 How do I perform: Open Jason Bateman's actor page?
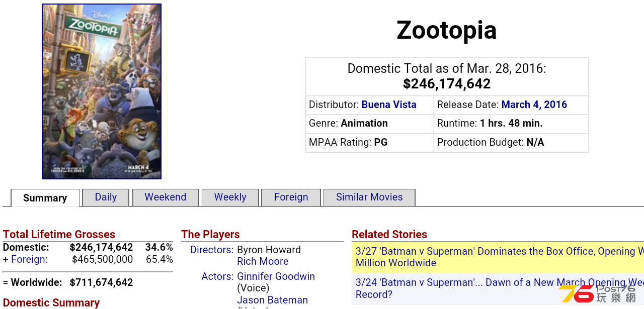click(272, 300)
